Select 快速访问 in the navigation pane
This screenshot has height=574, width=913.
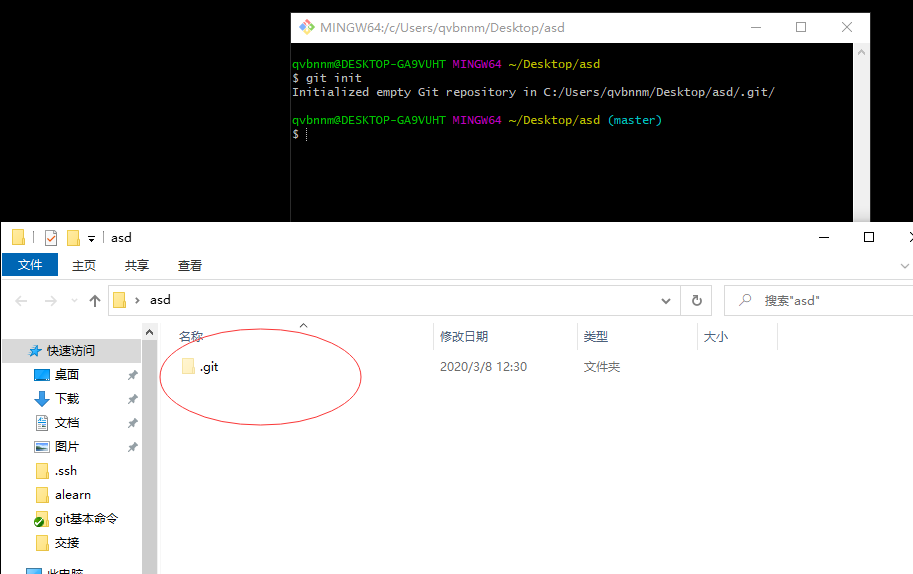(72, 350)
